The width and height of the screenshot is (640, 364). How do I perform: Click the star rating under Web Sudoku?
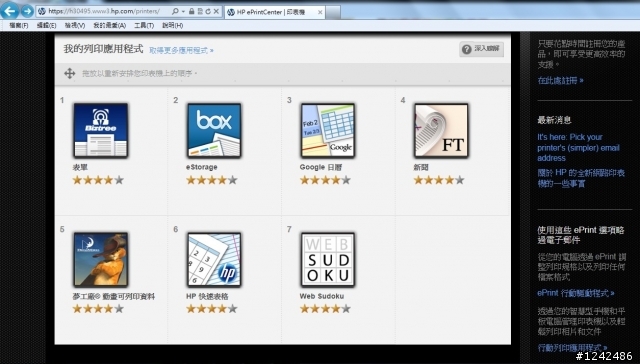point(325,309)
